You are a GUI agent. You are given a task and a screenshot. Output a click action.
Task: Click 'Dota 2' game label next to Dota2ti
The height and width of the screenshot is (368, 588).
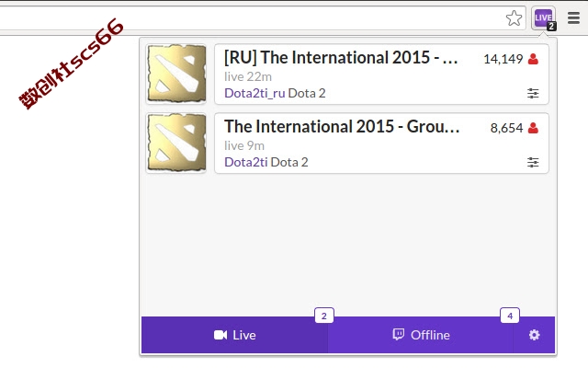point(289,162)
